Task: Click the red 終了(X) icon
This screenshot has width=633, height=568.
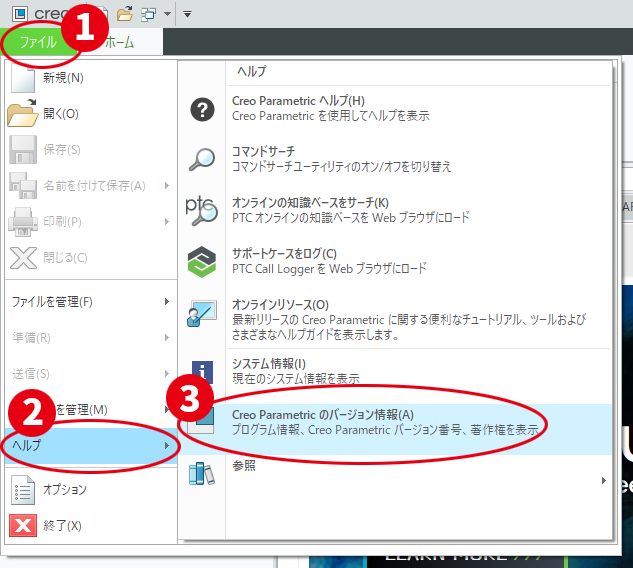Action: (x=23, y=525)
